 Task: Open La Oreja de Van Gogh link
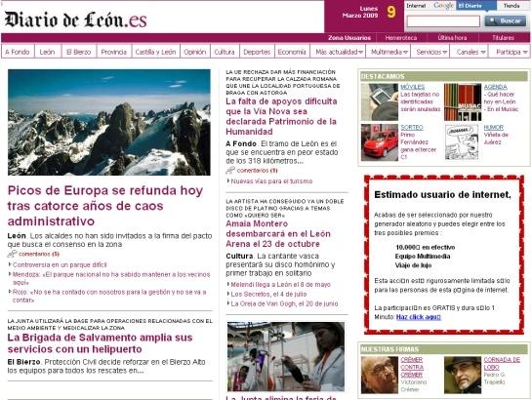284,303
